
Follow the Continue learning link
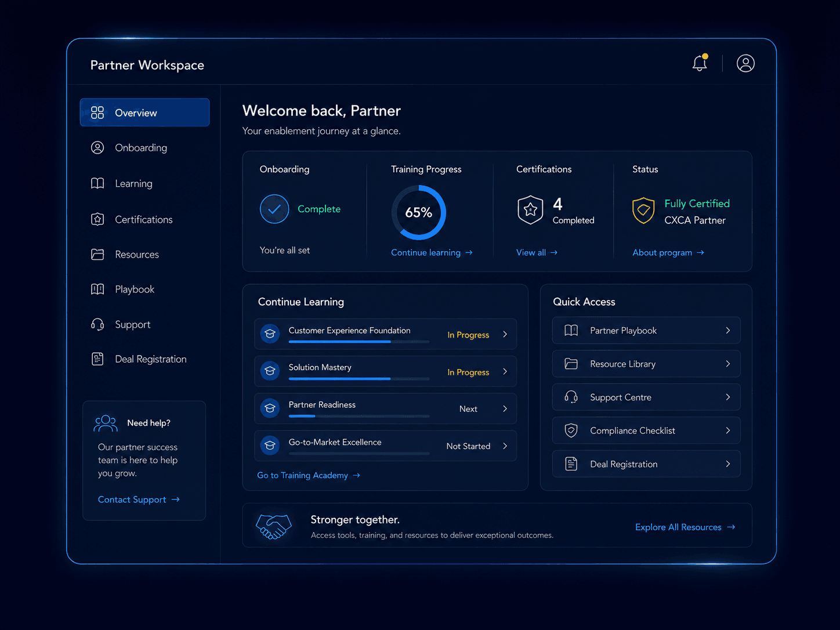pyautogui.click(x=432, y=252)
